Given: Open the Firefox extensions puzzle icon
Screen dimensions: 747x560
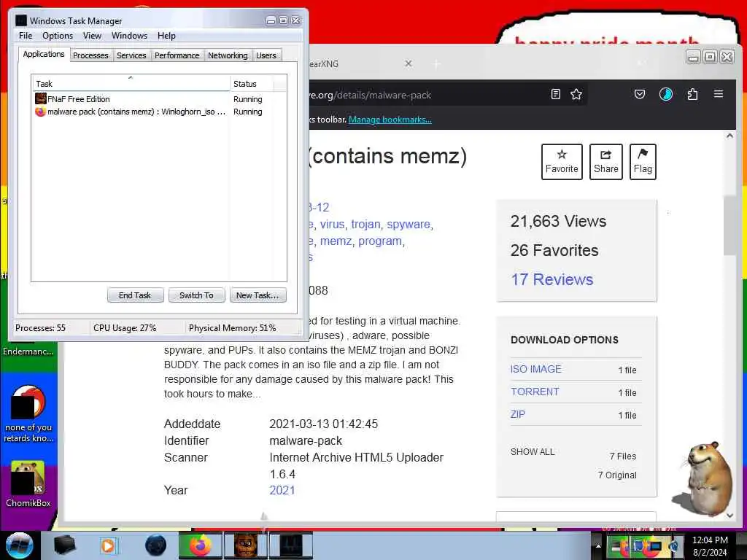Looking at the screenshot, I should pos(693,94).
